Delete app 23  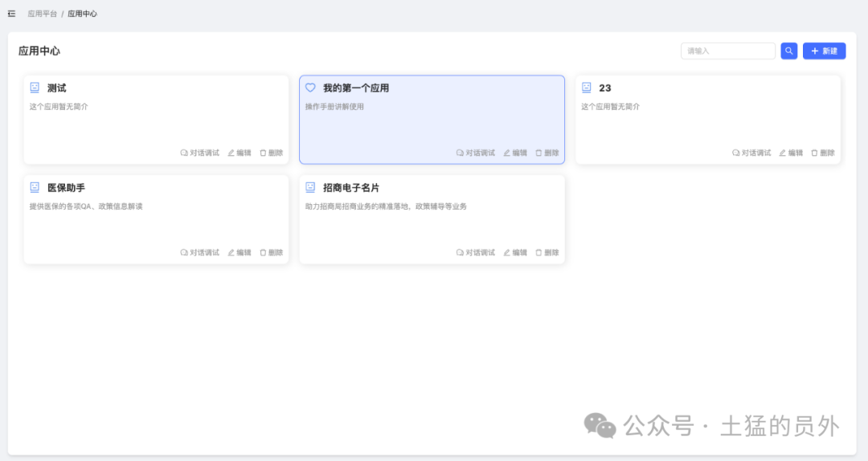tap(823, 153)
